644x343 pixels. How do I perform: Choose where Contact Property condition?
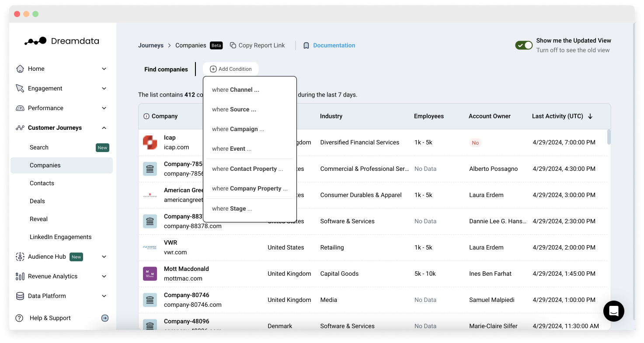point(250,169)
